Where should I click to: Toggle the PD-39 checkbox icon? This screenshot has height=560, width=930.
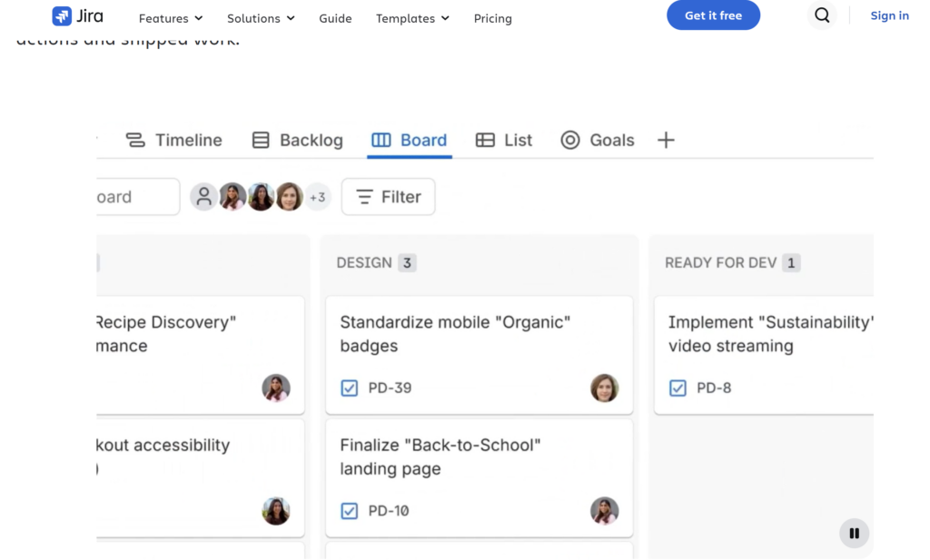[350, 388]
